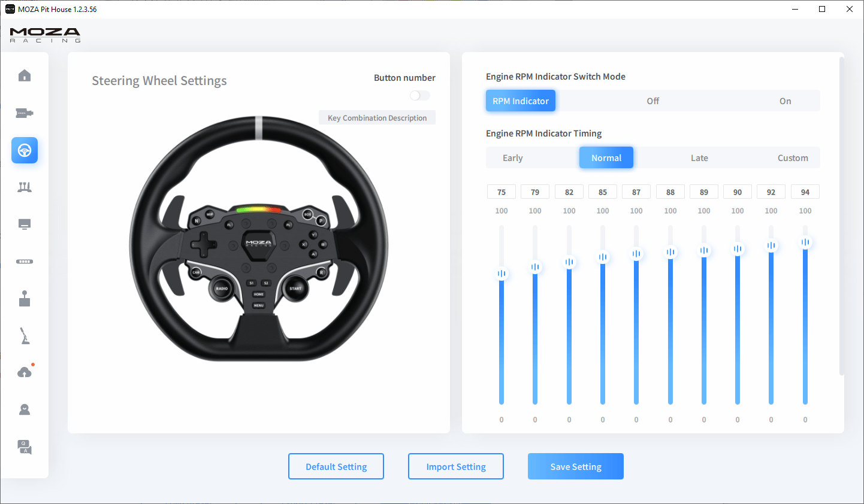Open the dash display settings icon
The width and height of the screenshot is (864, 504).
pyautogui.click(x=25, y=224)
